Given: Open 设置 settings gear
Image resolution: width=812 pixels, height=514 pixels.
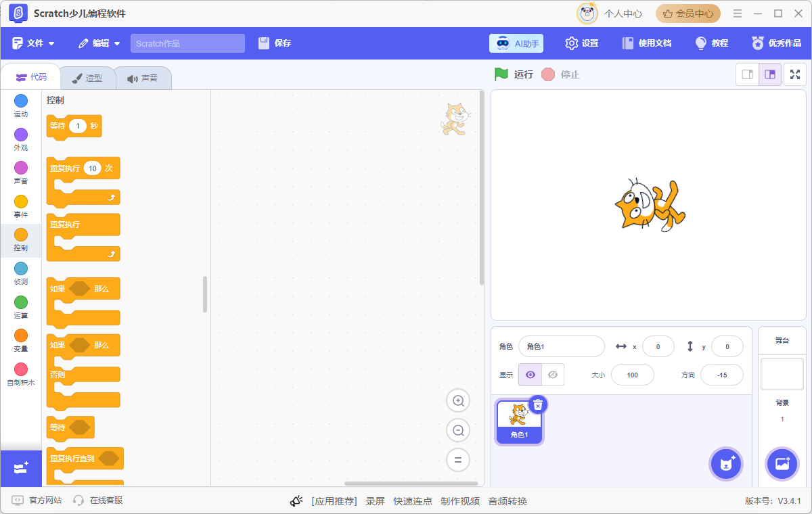Looking at the screenshot, I should (x=582, y=43).
